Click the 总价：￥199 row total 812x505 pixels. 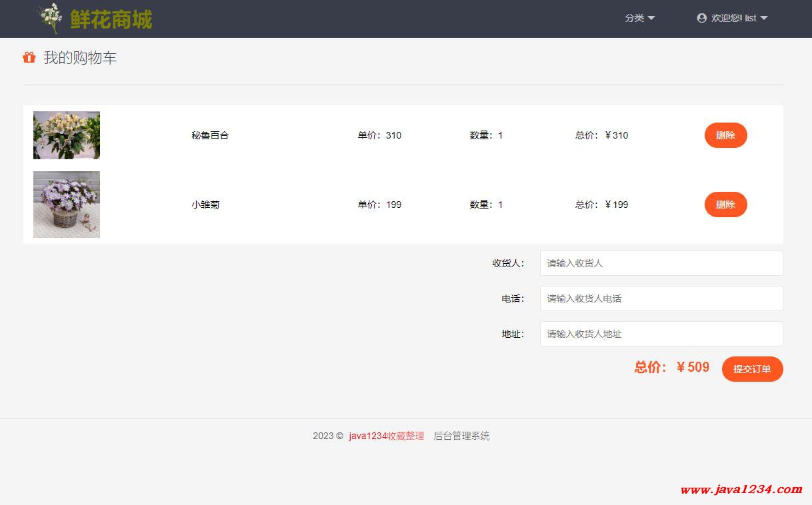point(602,205)
